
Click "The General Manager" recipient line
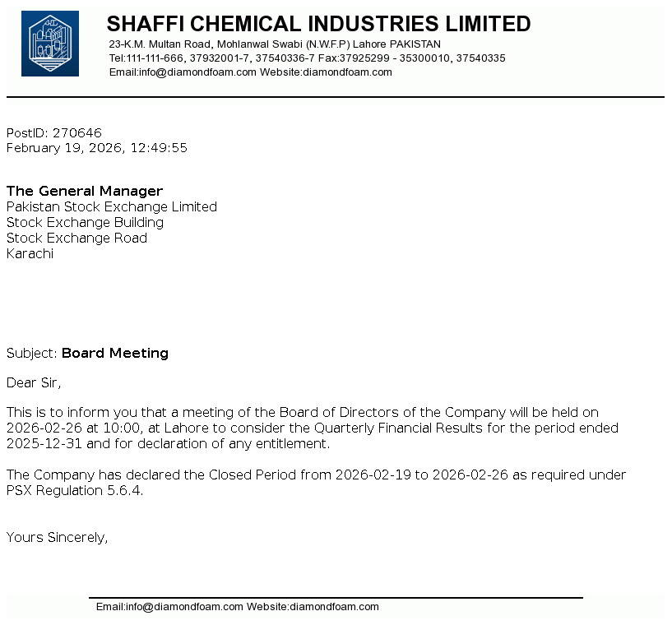(x=85, y=191)
